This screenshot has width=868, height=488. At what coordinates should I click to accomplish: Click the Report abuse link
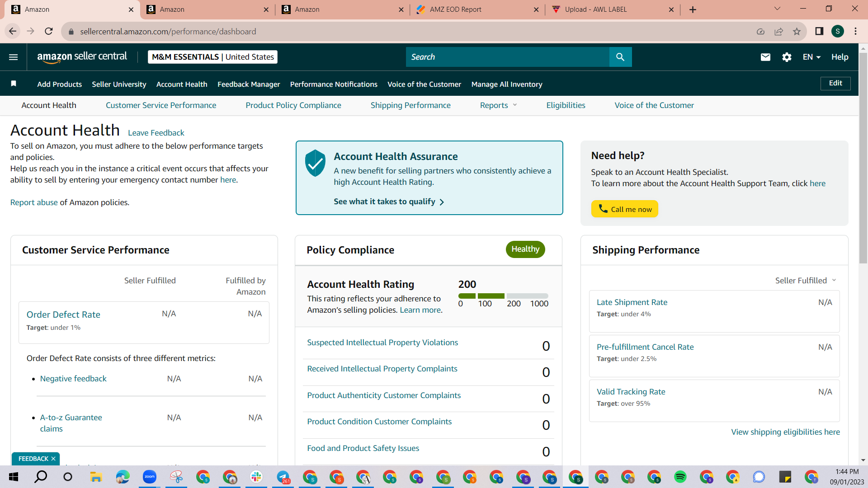[x=34, y=202]
